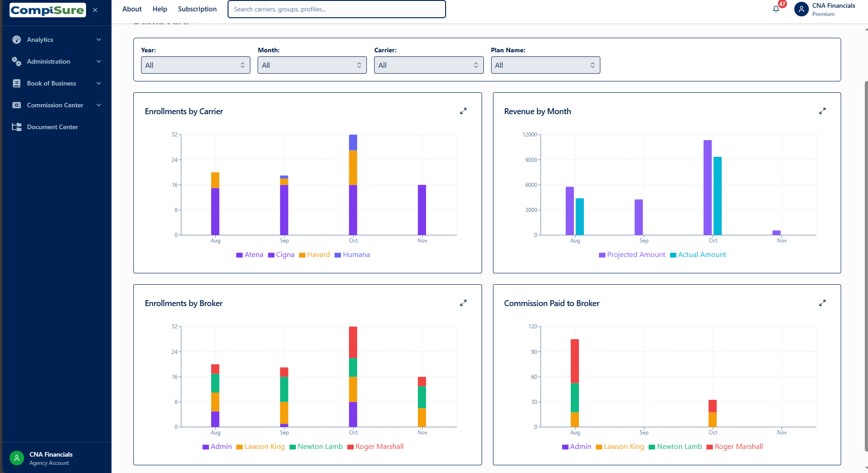The width and height of the screenshot is (868, 473).
Task: Click the Document Center folder icon
Action: (x=17, y=127)
